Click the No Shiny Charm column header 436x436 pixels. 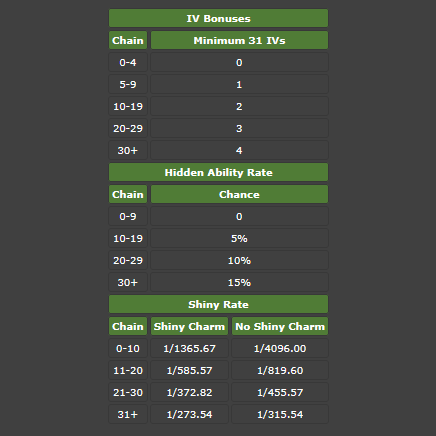pos(280,326)
